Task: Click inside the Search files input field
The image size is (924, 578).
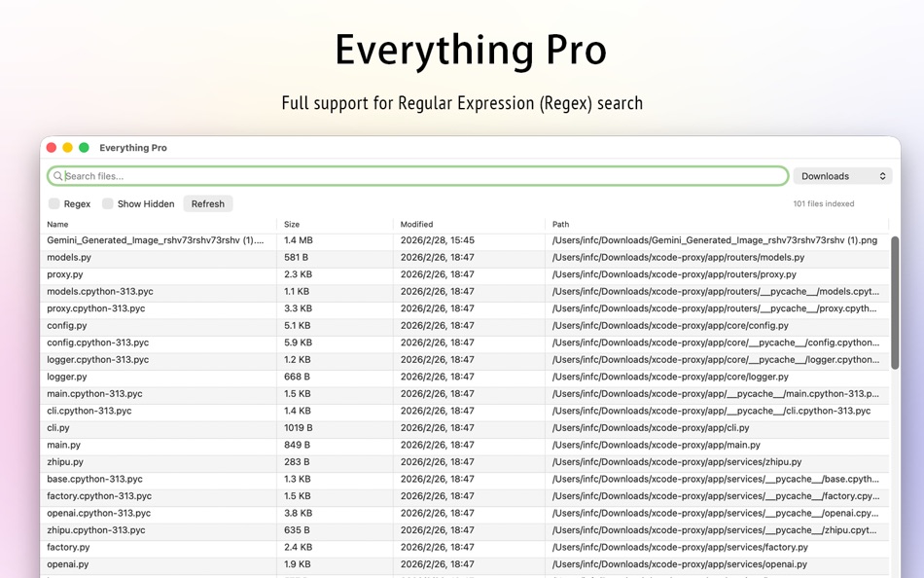Action: point(292,175)
